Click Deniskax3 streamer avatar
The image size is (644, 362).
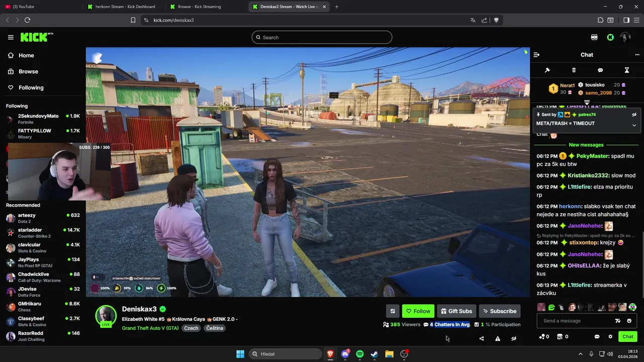(106, 316)
